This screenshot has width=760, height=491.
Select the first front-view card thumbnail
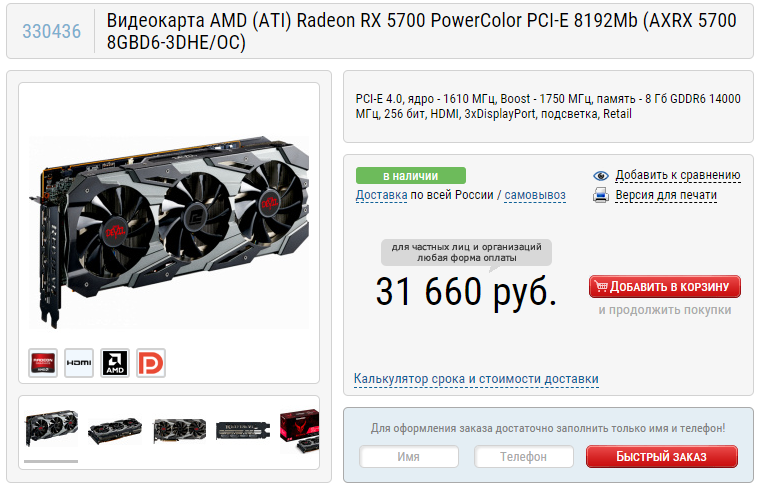point(51,428)
